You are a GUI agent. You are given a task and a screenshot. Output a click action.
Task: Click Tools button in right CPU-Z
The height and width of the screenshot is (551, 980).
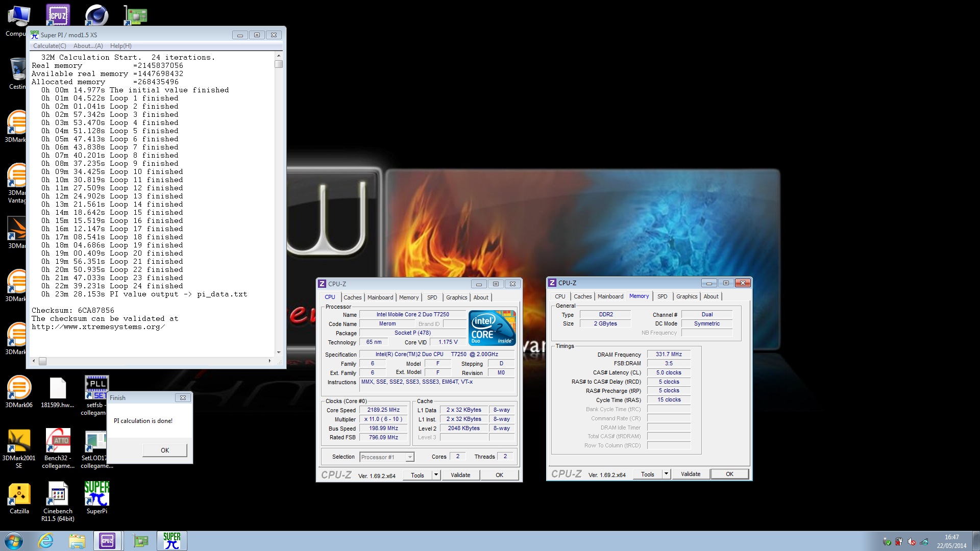click(x=648, y=474)
